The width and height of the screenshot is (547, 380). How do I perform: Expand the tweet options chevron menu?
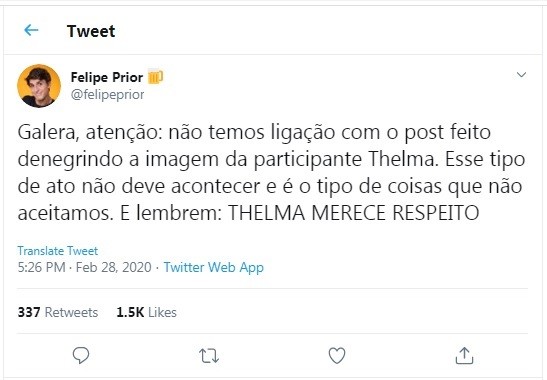click(521, 75)
